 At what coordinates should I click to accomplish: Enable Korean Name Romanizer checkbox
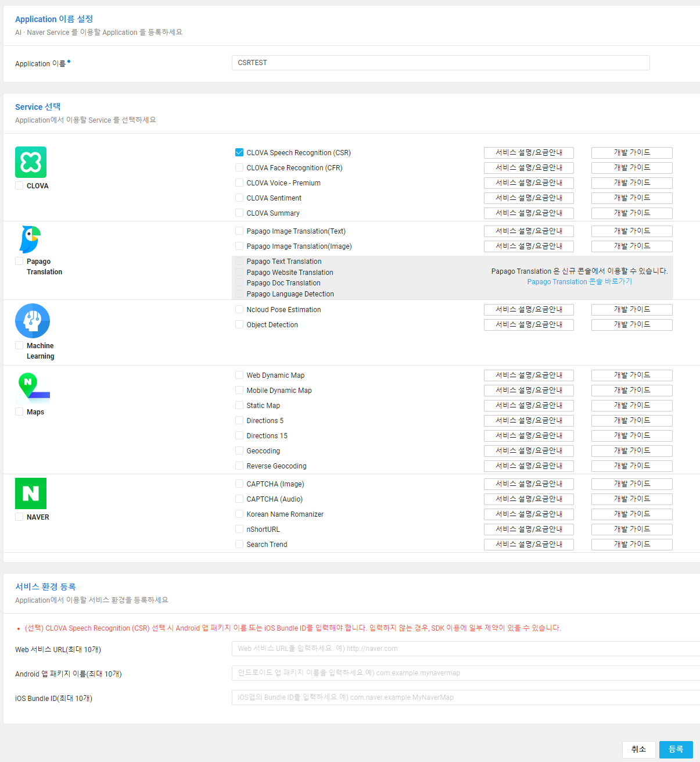point(239,514)
